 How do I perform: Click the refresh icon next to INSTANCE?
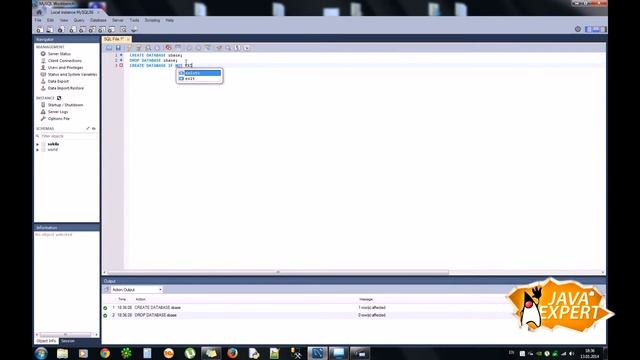tap(59, 98)
